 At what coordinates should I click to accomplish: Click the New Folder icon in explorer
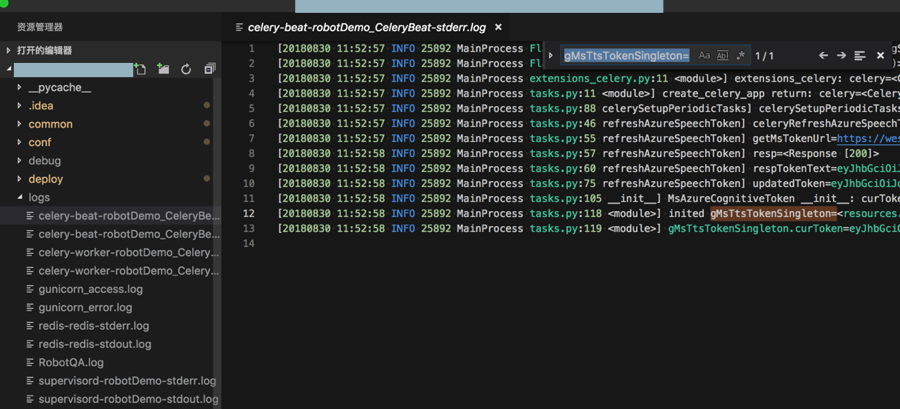pyautogui.click(x=163, y=69)
